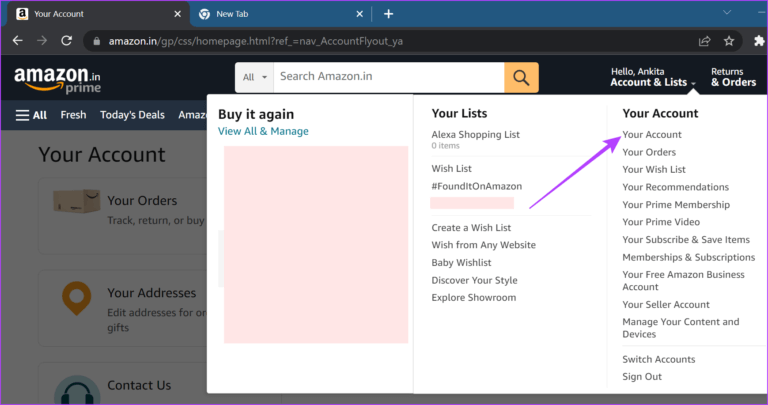768x405 pixels.
Task: Open a new tab with plus icon
Action: tap(388, 14)
